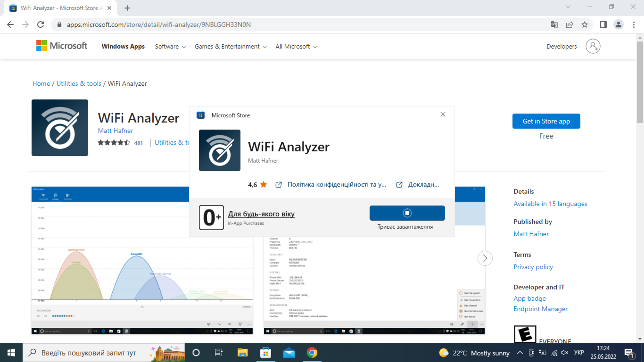This screenshot has height=362, width=644.
Task: Click the star rating 481 reviews
Action: coord(120,143)
